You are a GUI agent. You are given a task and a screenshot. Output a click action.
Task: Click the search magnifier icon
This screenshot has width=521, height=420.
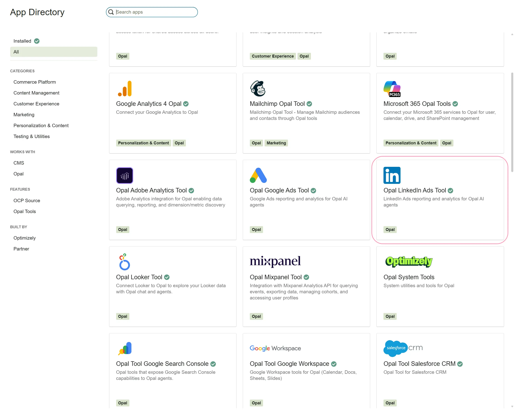point(111,12)
